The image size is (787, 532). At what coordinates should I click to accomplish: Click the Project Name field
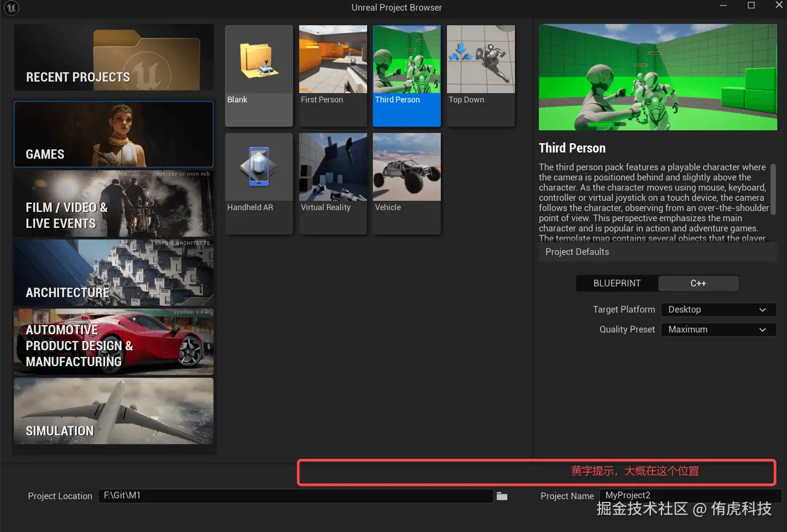click(x=691, y=496)
